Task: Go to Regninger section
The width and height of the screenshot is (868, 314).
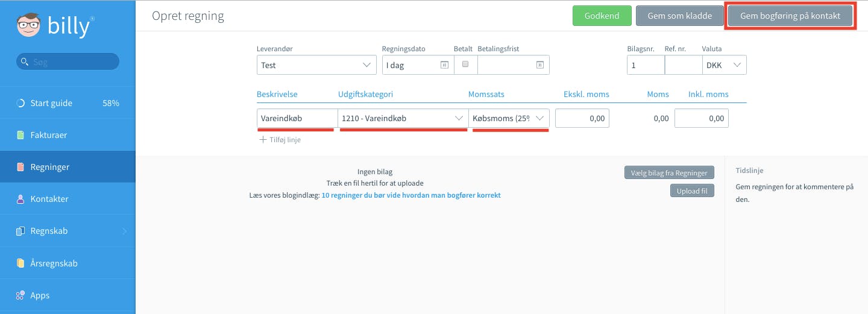Action: (x=68, y=167)
